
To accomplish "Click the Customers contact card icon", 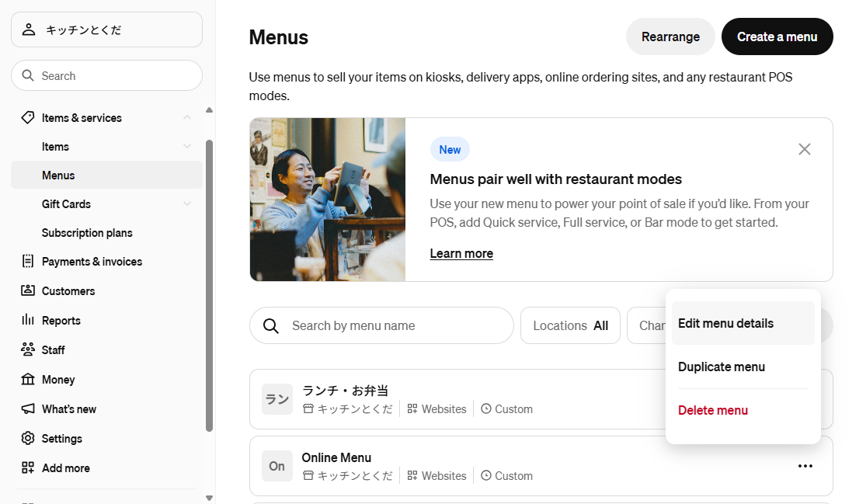I will [28, 290].
